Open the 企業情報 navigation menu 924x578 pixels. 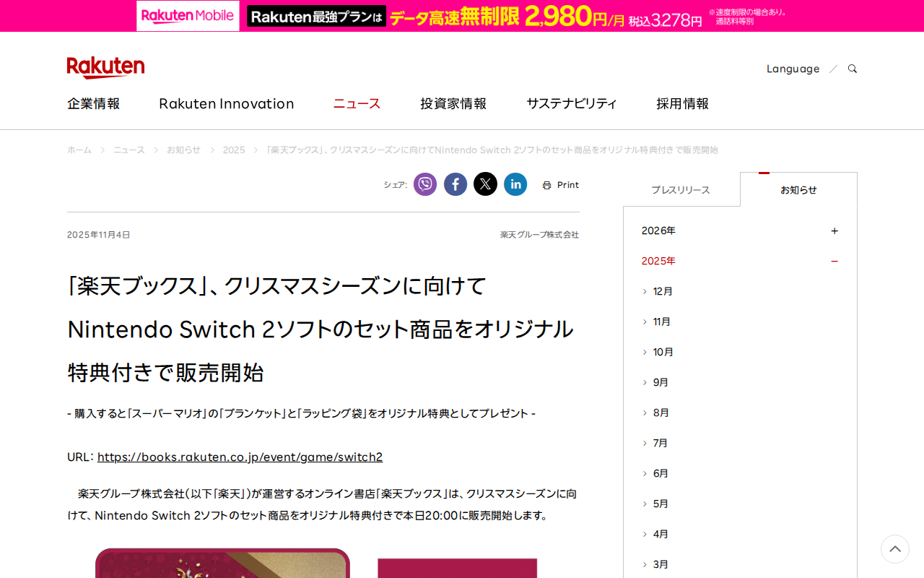[94, 103]
